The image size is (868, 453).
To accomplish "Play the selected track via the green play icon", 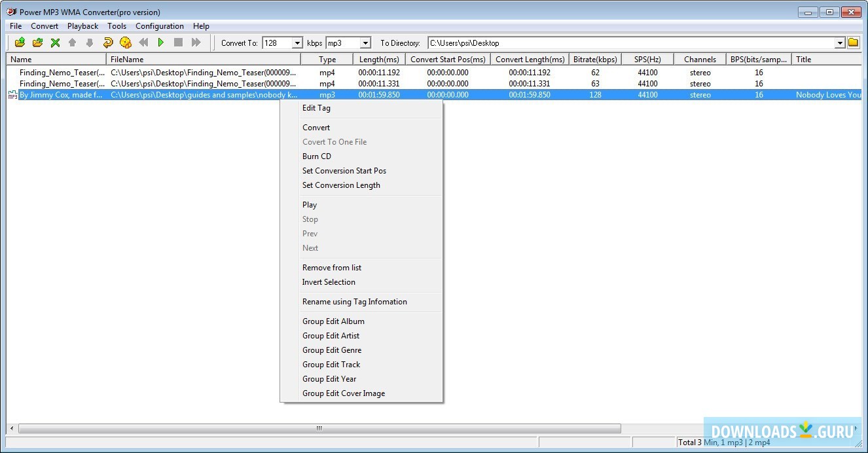I will tap(160, 42).
